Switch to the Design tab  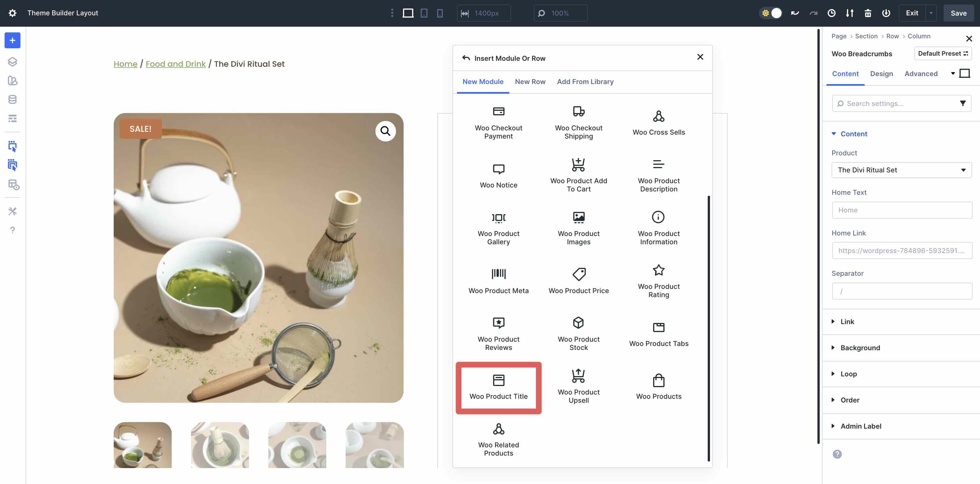[x=881, y=73]
